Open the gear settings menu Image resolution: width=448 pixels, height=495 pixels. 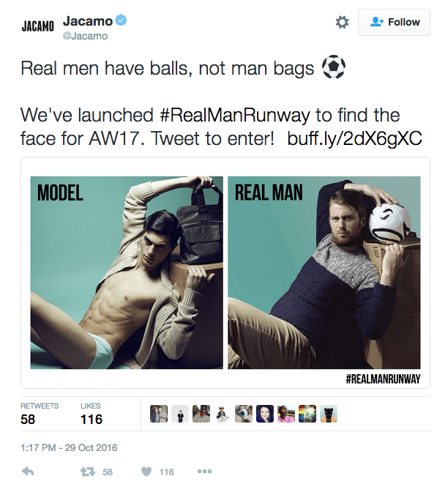point(342,23)
